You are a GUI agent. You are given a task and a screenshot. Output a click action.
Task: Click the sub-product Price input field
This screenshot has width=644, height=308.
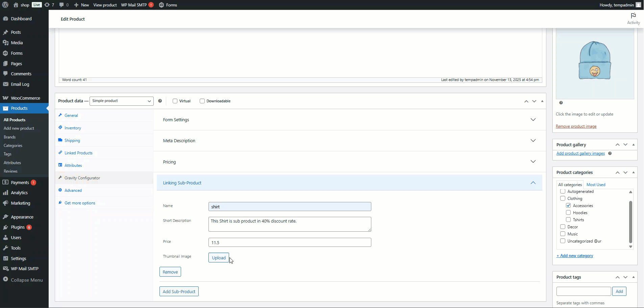click(290, 242)
